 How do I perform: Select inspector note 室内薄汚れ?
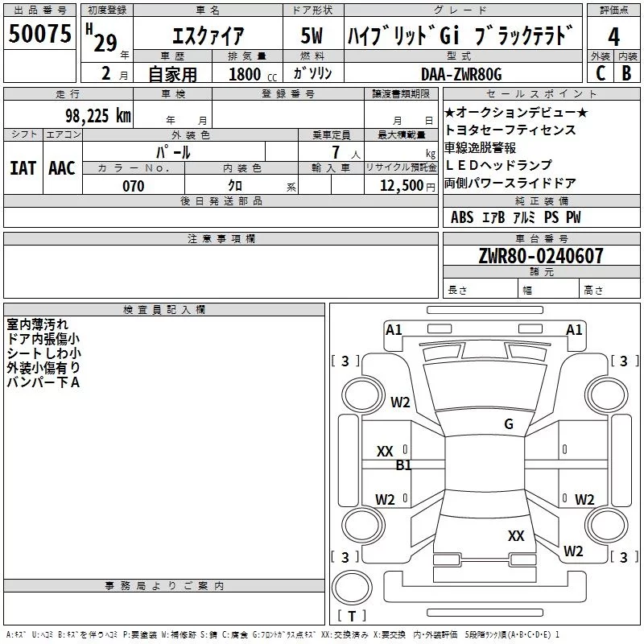pyautogui.click(x=37, y=324)
